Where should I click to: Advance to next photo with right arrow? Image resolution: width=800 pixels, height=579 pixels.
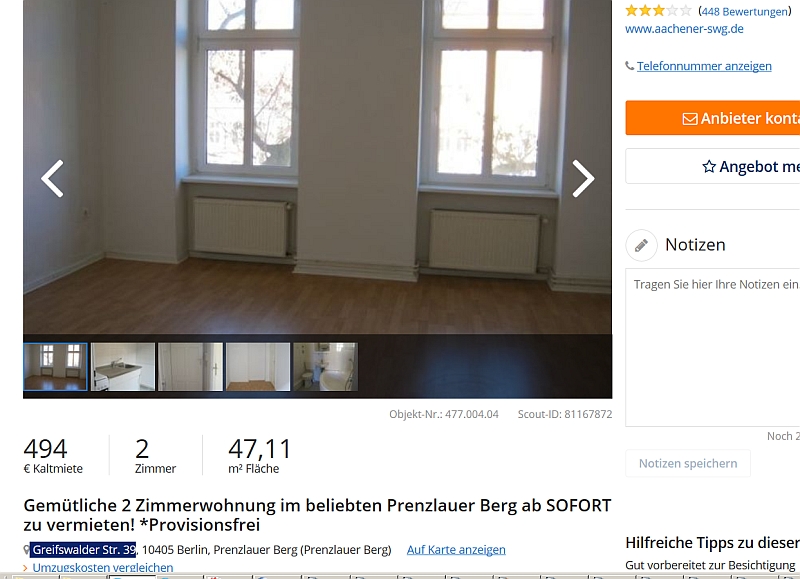tap(583, 179)
